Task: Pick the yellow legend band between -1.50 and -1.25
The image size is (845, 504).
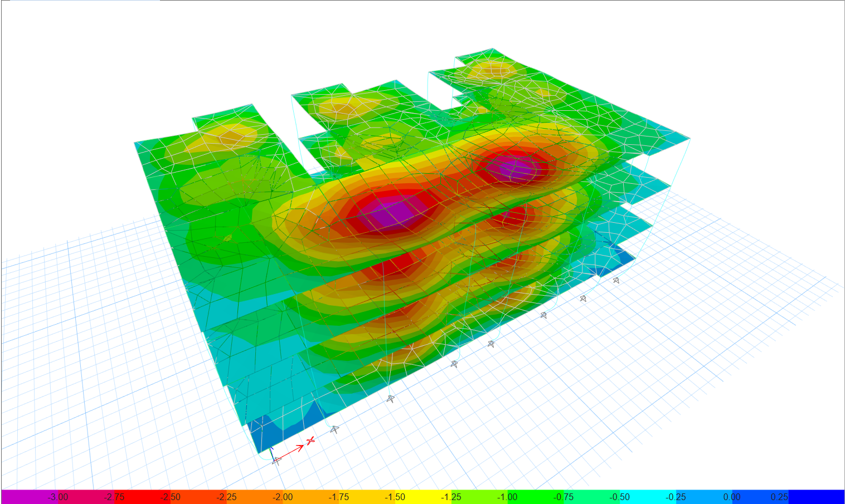Action: click(423, 497)
